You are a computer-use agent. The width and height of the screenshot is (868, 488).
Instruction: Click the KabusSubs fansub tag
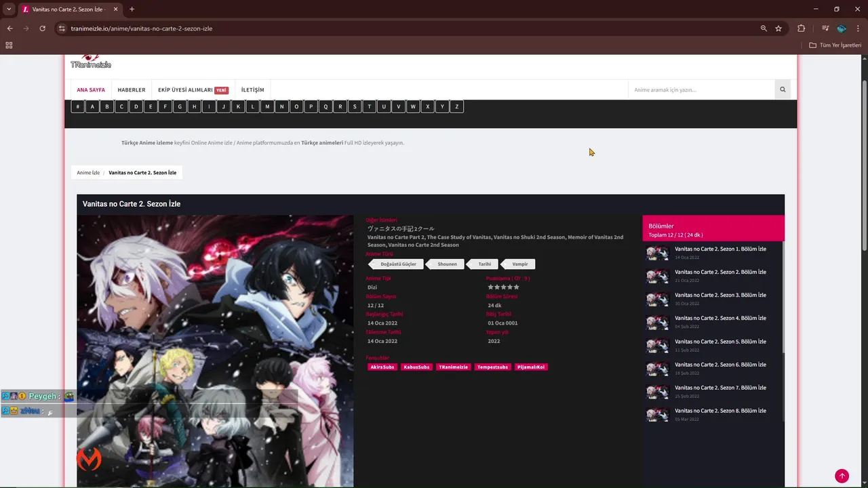click(416, 367)
